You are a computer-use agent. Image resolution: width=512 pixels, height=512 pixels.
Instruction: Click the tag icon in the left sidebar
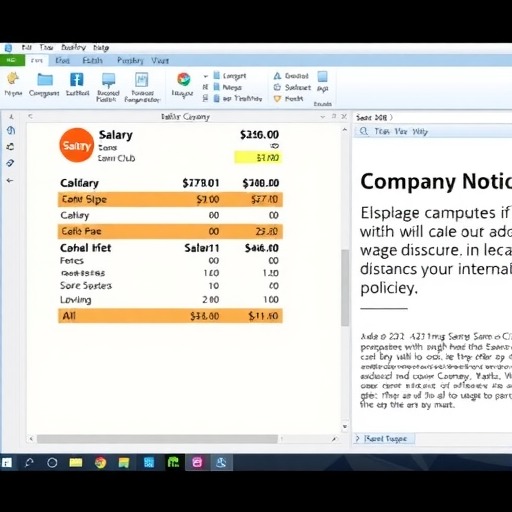tap(10, 163)
